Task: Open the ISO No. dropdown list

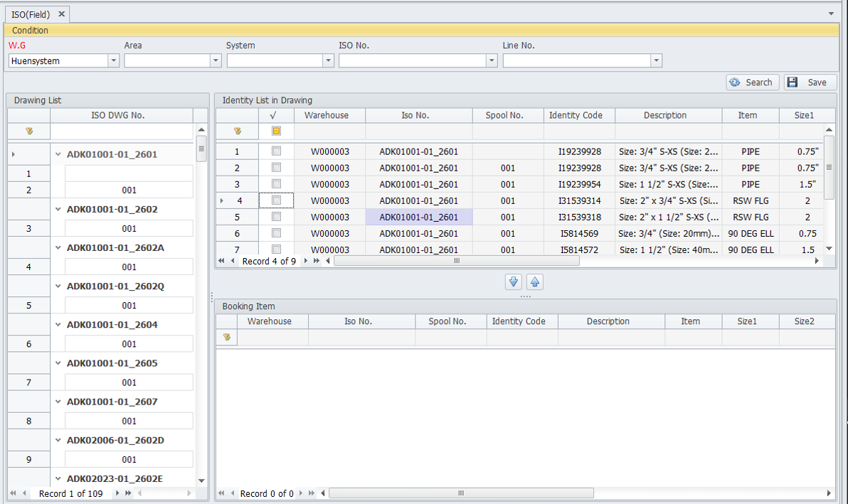Action: pyautogui.click(x=491, y=61)
